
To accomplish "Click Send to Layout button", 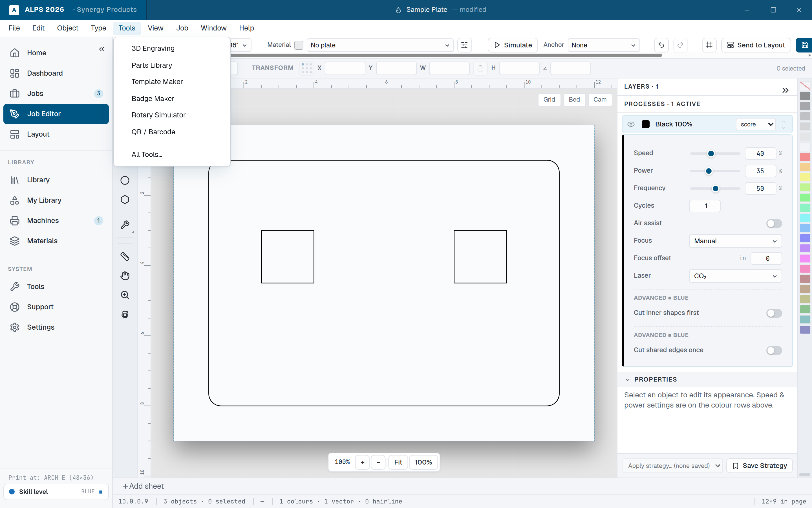I will (756, 45).
